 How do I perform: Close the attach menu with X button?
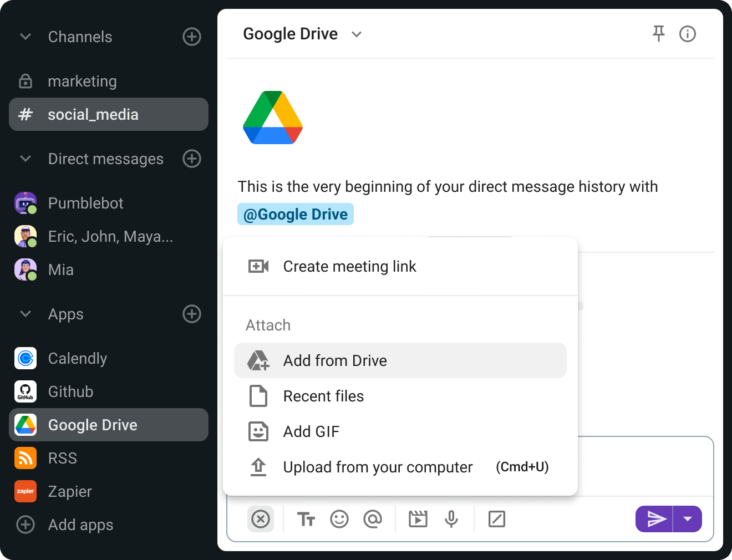coord(261,519)
